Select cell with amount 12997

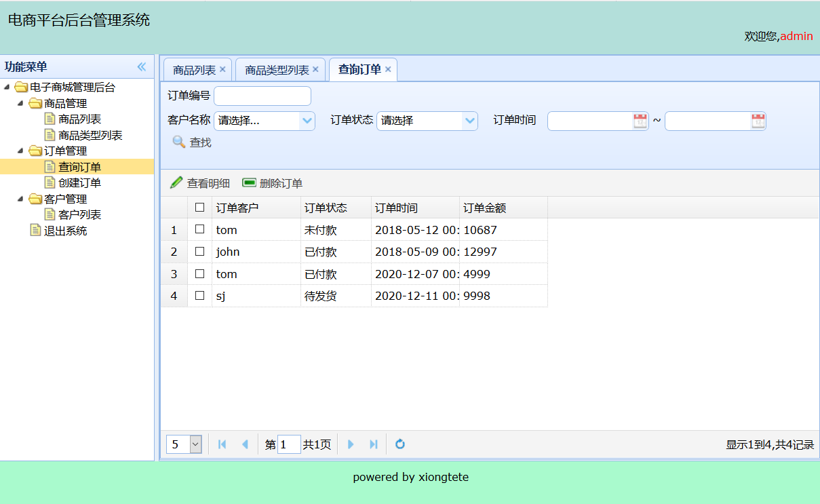[503, 252]
